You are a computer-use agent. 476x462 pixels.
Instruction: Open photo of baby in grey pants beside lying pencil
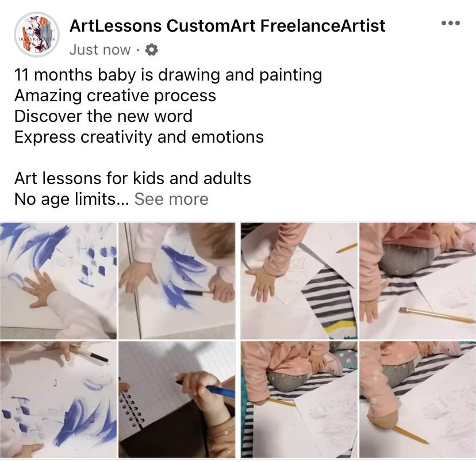418,281
